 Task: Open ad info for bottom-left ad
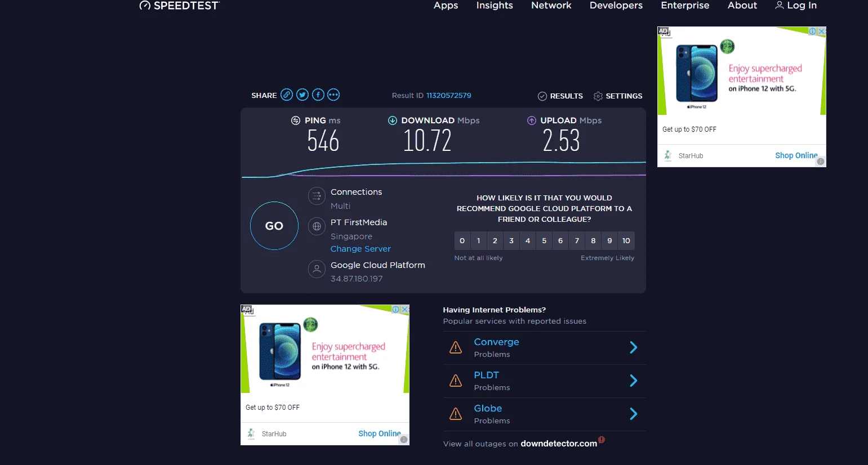396,309
